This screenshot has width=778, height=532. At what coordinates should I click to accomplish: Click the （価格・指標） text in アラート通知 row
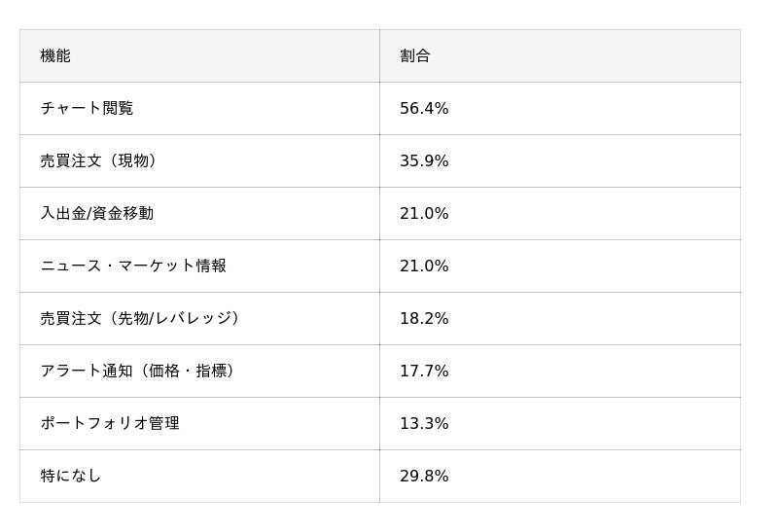[188, 372]
